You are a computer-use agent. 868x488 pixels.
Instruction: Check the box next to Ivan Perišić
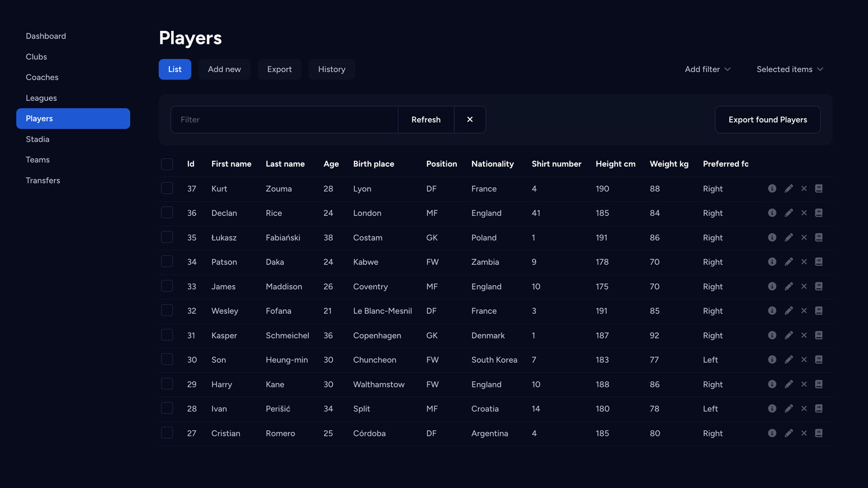pyautogui.click(x=167, y=408)
